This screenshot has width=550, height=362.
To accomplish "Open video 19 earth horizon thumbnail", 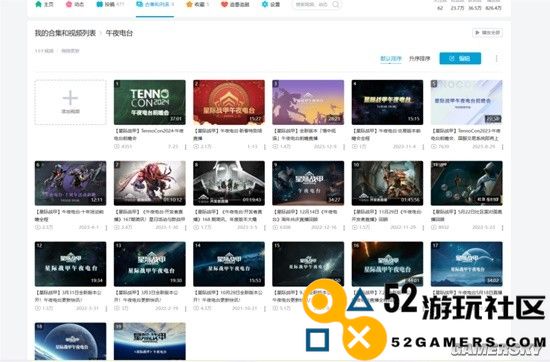I will [150, 341].
